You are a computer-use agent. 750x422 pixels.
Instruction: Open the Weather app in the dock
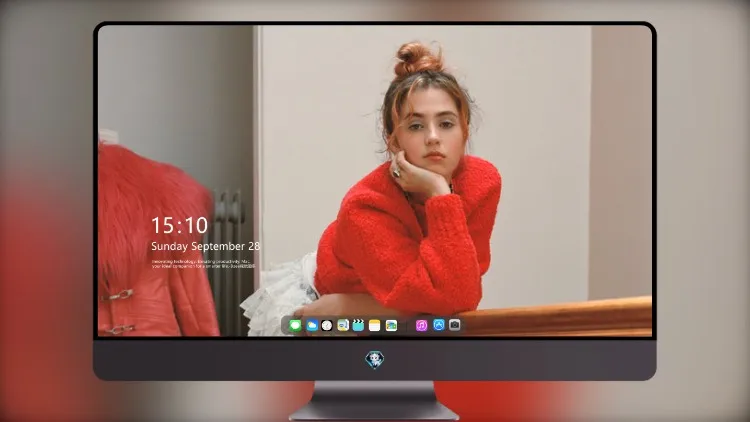click(x=312, y=325)
